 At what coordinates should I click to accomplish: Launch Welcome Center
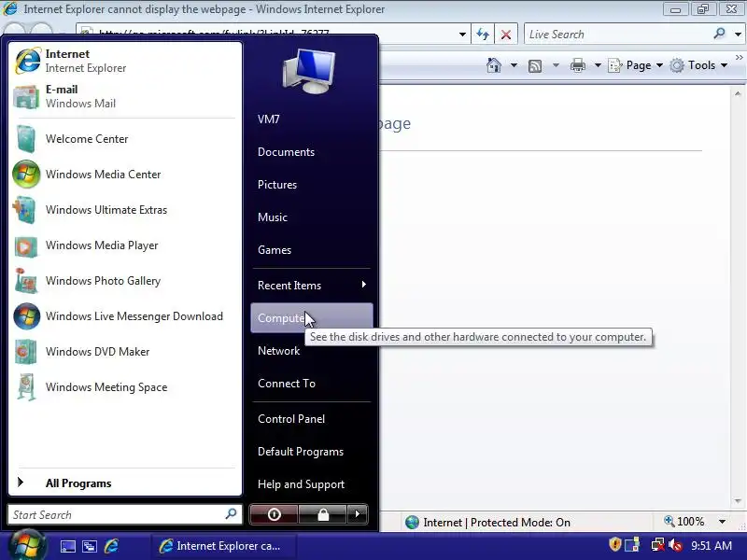[x=125, y=138]
